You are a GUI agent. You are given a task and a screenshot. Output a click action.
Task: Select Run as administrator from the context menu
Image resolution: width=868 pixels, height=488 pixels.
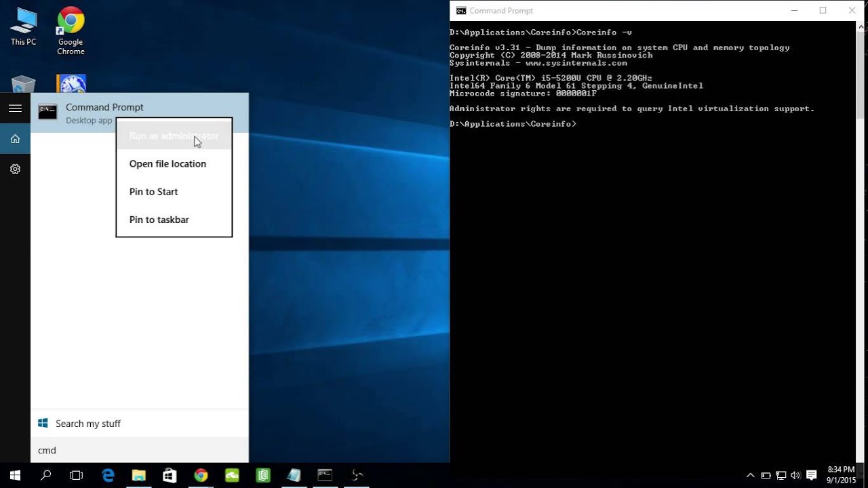click(174, 136)
